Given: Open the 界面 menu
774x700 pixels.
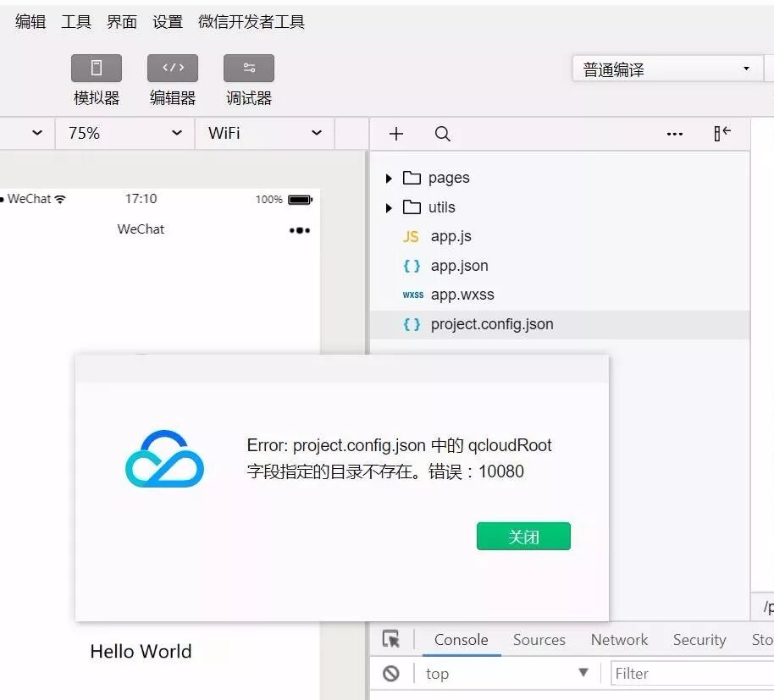Looking at the screenshot, I should [x=122, y=22].
